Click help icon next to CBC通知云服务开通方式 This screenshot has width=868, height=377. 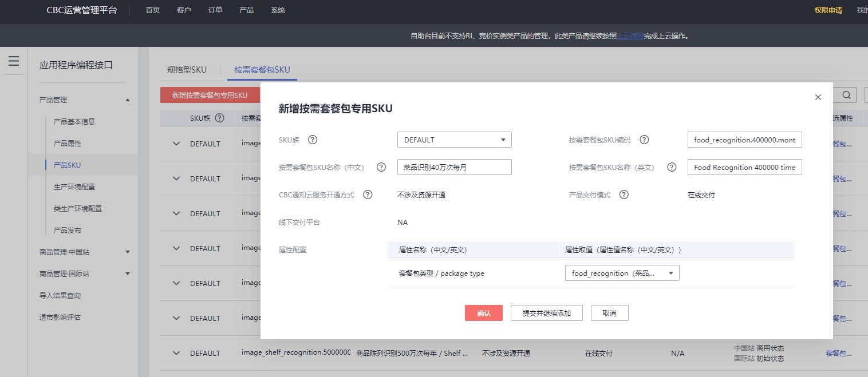[368, 195]
